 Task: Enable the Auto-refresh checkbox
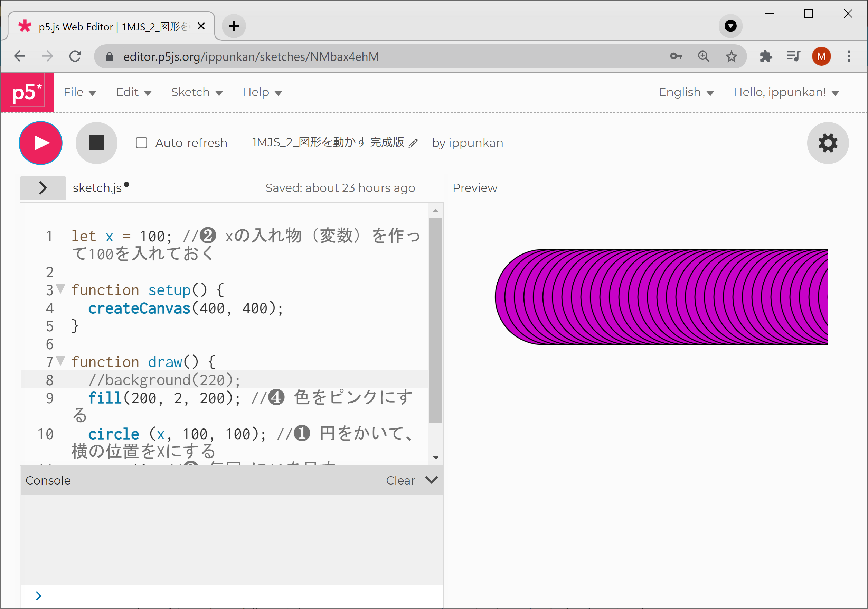(x=141, y=143)
